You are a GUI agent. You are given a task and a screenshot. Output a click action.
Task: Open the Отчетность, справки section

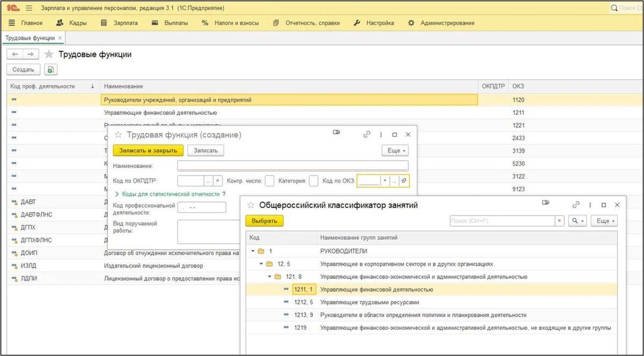[x=306, y=23]
